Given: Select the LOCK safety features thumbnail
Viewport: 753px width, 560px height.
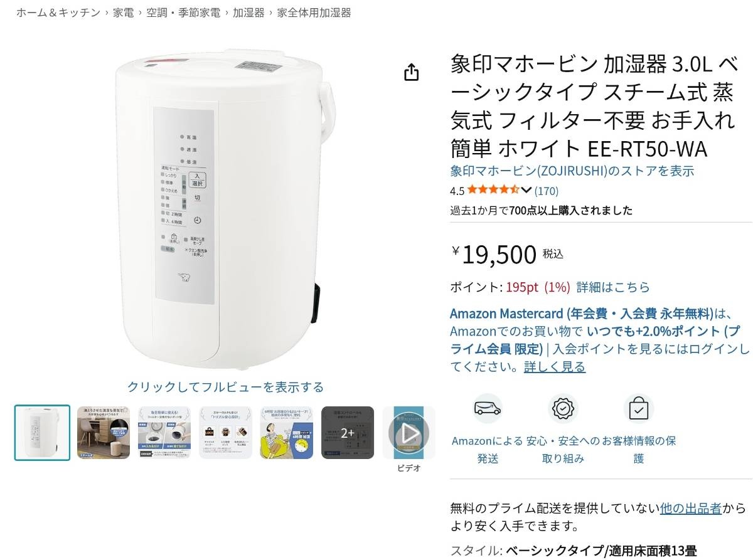Looking at the screenshot, I should pyautogui.click(x=225, y=433).
